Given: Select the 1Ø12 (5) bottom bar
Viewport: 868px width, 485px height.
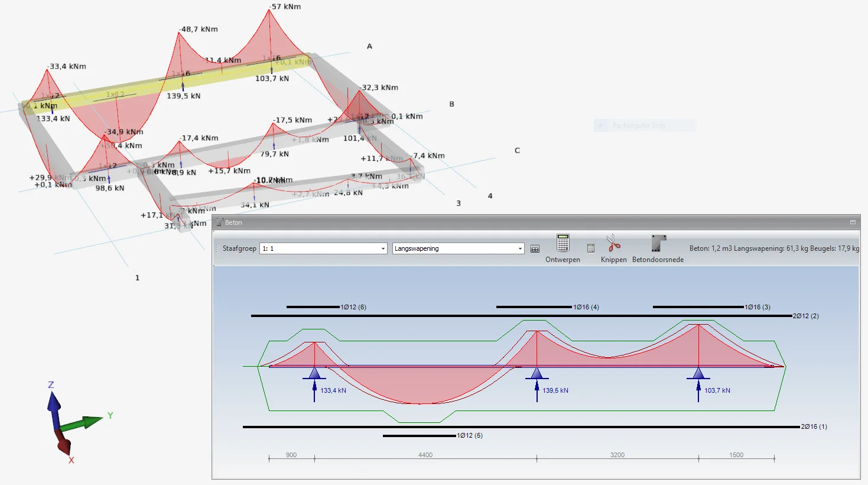Looking at the screenshot, I should coord(420,436).
